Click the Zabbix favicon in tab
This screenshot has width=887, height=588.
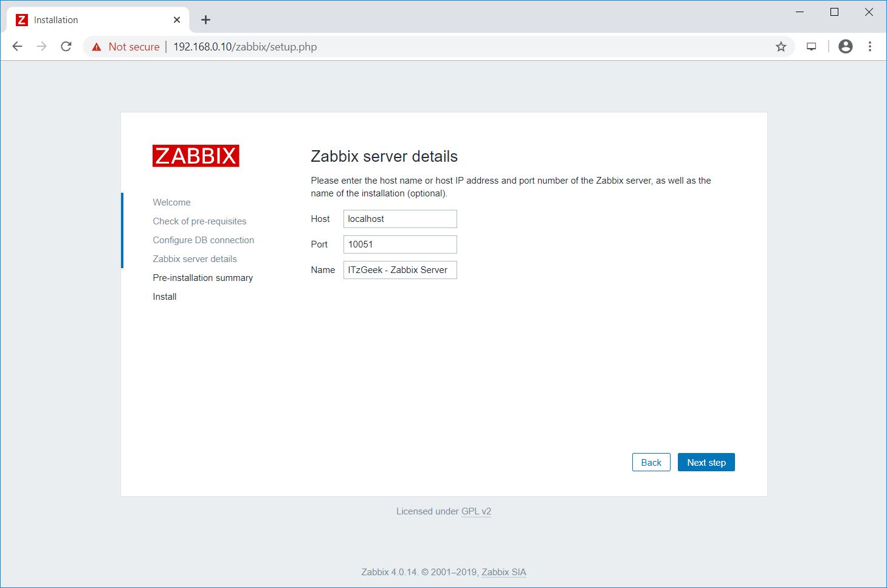pos(22,20)
